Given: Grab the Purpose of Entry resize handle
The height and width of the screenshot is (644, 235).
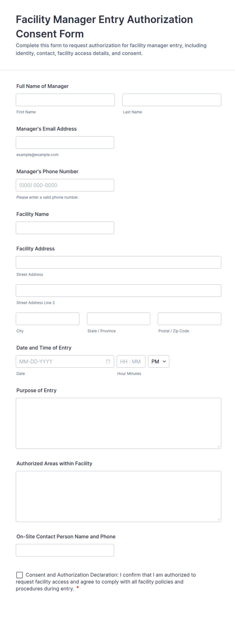Looking at the screenshot, I should [219, 446].
